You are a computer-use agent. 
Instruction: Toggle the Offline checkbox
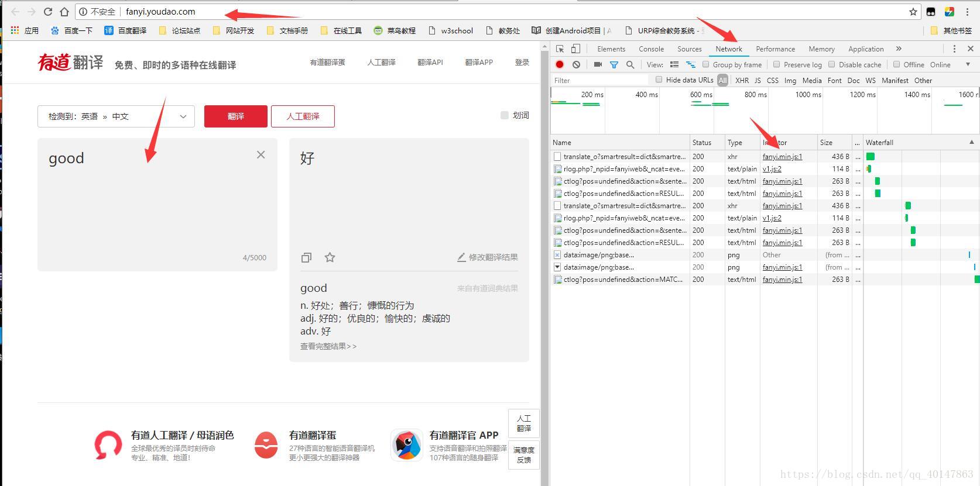[x=896, y=64]
